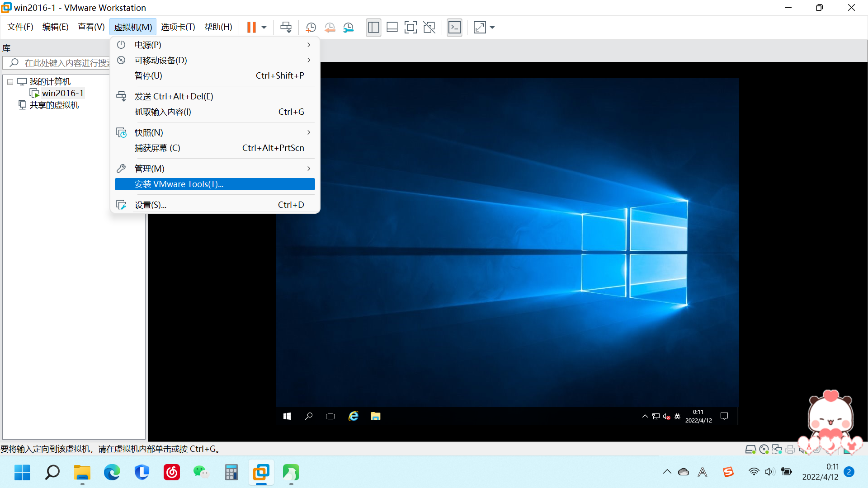The image size is (868, 488).
Task: Click the stretch guest display toolbar icon
Action: [x=480, y=28]
